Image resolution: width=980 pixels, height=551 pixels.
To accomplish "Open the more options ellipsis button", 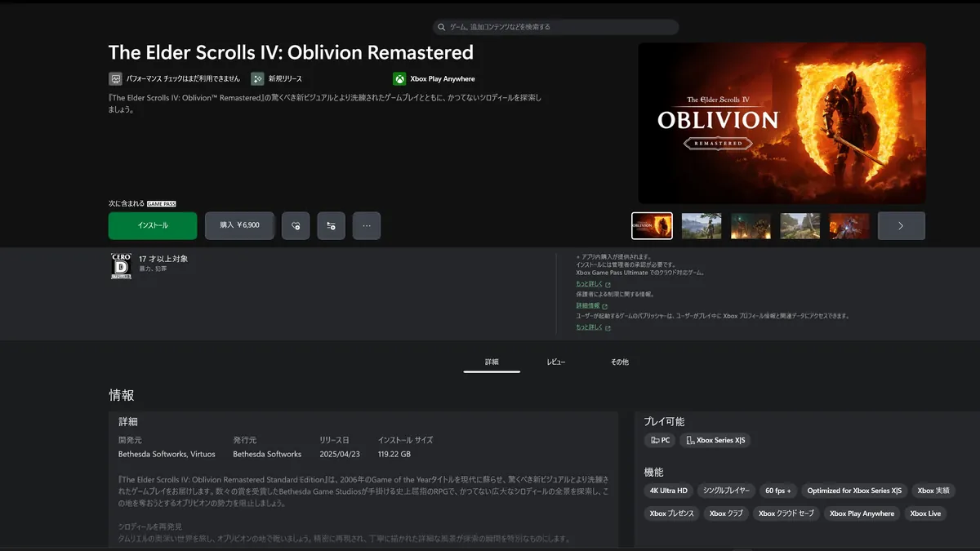I will [367, 225].
